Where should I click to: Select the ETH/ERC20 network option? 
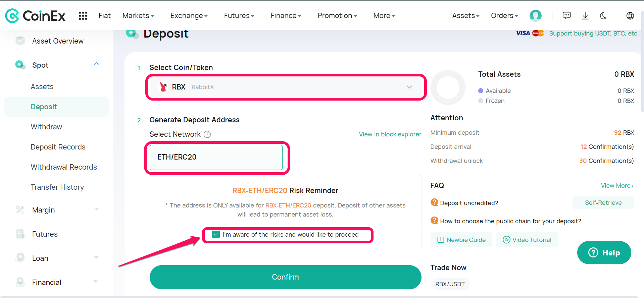[x=216, y=157]
